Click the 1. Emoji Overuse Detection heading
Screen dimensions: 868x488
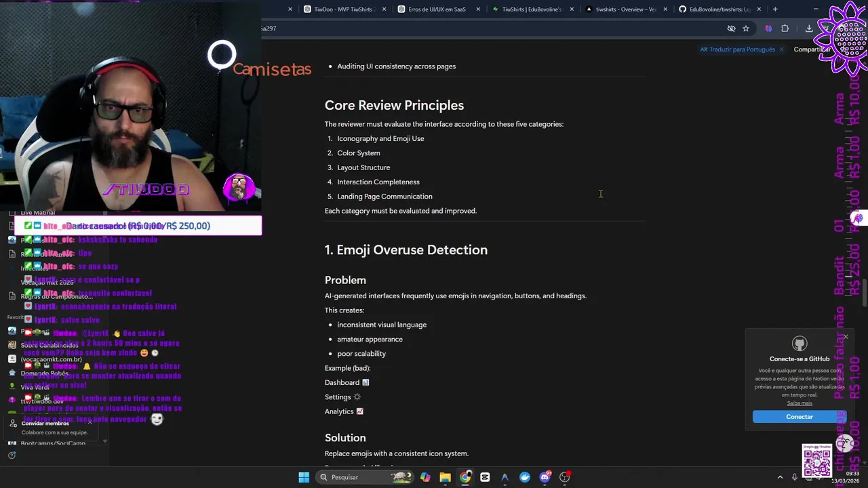(x=406, y=250)
